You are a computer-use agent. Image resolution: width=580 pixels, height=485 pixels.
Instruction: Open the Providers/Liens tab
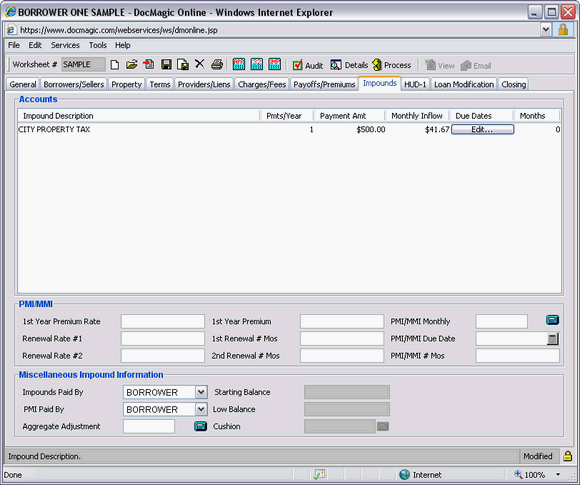click(x=204, y=84)
